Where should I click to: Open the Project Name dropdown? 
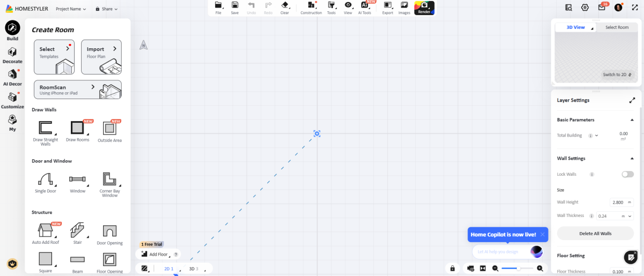(71, 9)
